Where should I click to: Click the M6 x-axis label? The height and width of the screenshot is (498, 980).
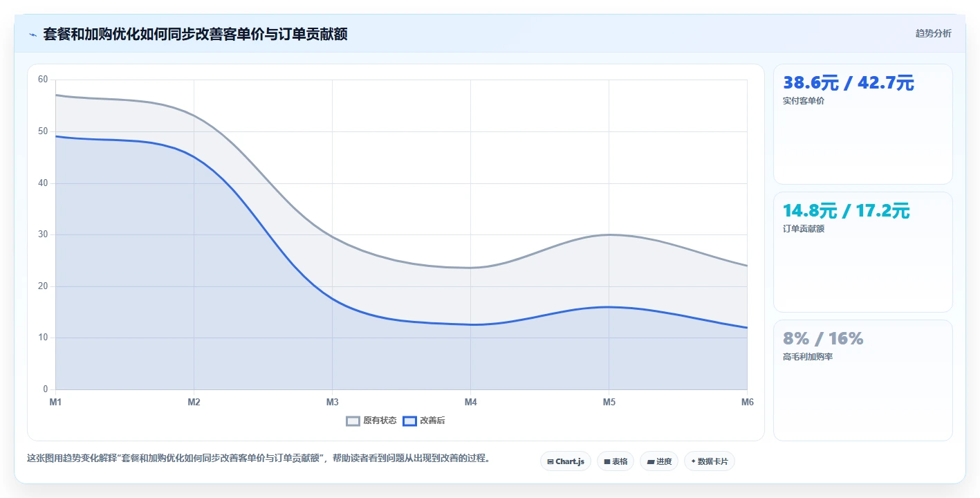747,402
